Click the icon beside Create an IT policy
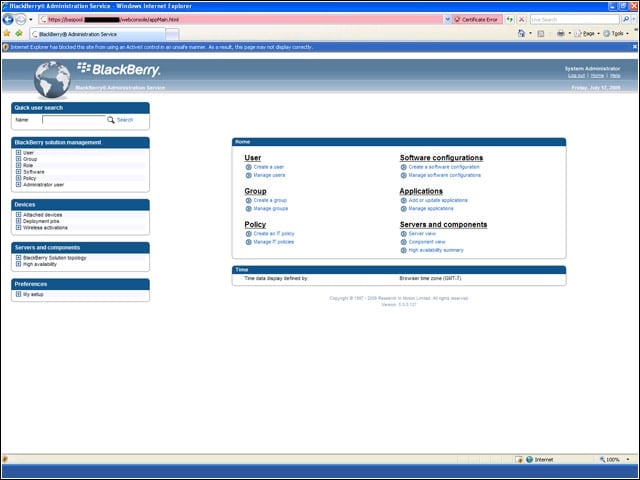Image resolution: width=640 pixels, height=480 pixels. (249, 234)
